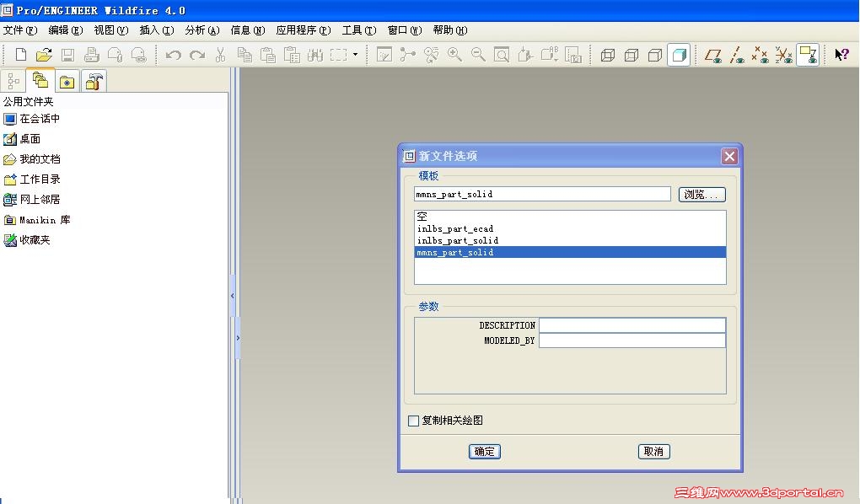Click the Copy icon in toolbar
Screen dimensions: 860x504
pos(244,54)
